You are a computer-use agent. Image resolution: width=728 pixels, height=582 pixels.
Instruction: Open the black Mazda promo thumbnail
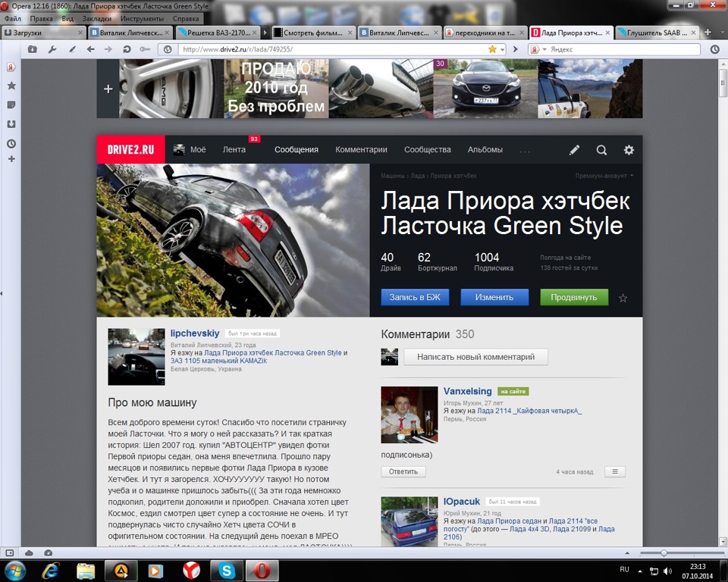485,88
